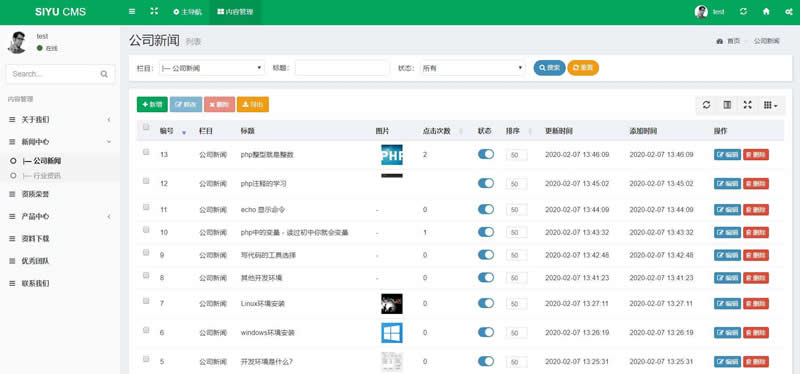Open the 优秀团队 sidebar item

60,261
